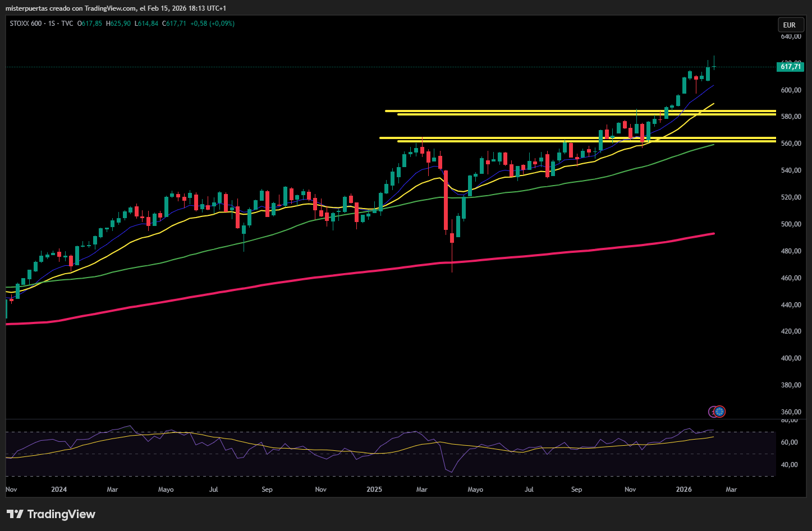Screen dimensions: 812x531
Task: Select the yellow RSI average line in lower pane
Action: [x=359, y=449]
